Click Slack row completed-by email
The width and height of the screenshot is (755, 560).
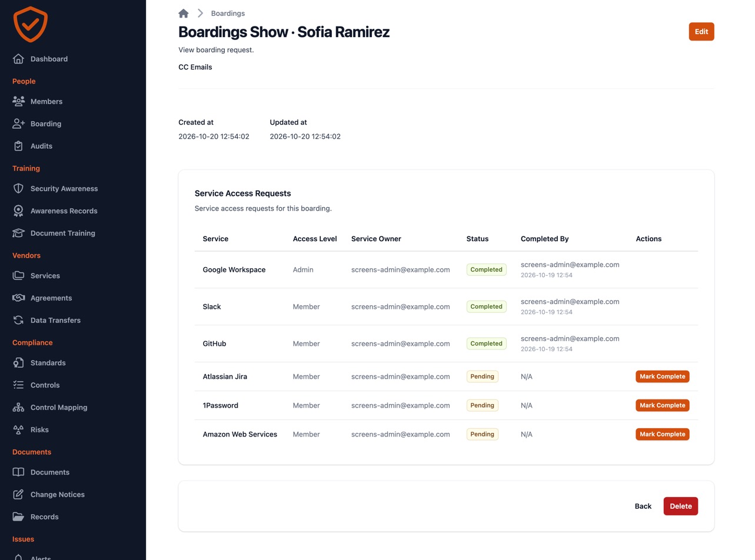(x=570, y=301)
